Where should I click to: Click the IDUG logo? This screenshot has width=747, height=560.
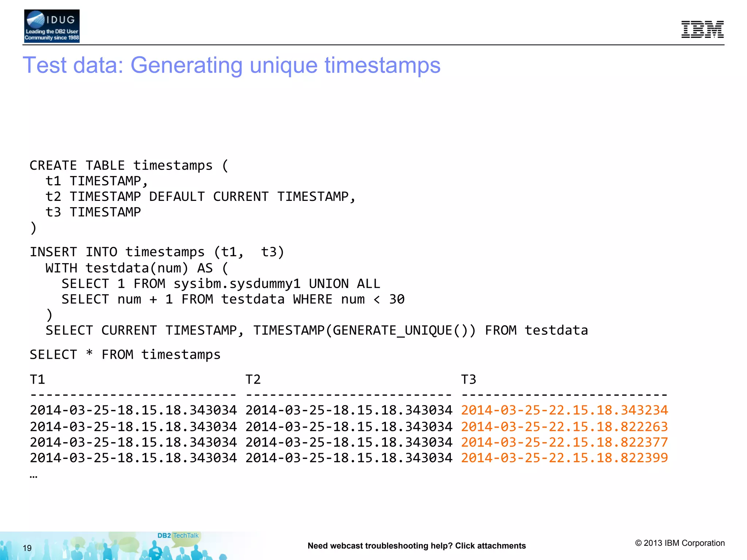click(x=52, y=26)
